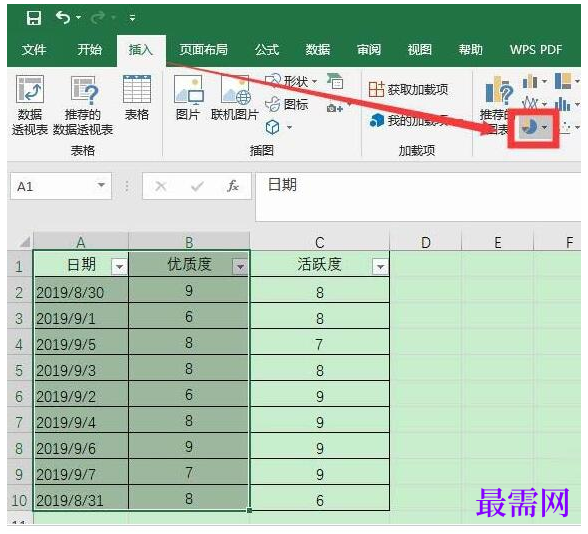588x534 pixels.
Task: Open filter dropdown for 活跃度 column
Action: [380, 267]
